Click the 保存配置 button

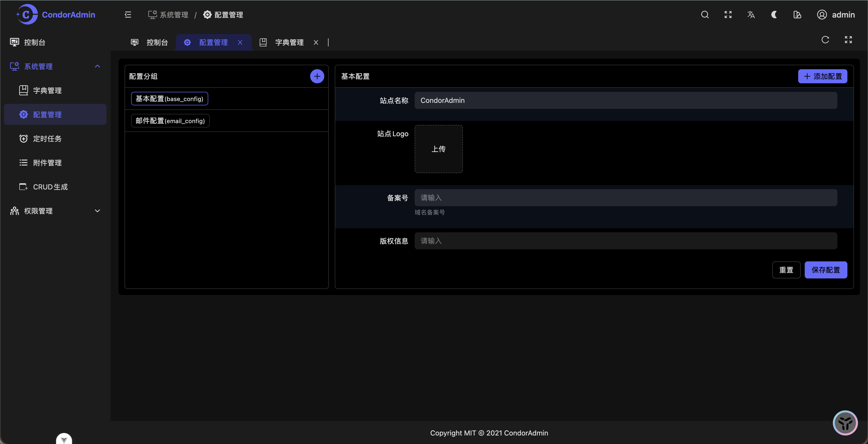click(x=826, y=270)
